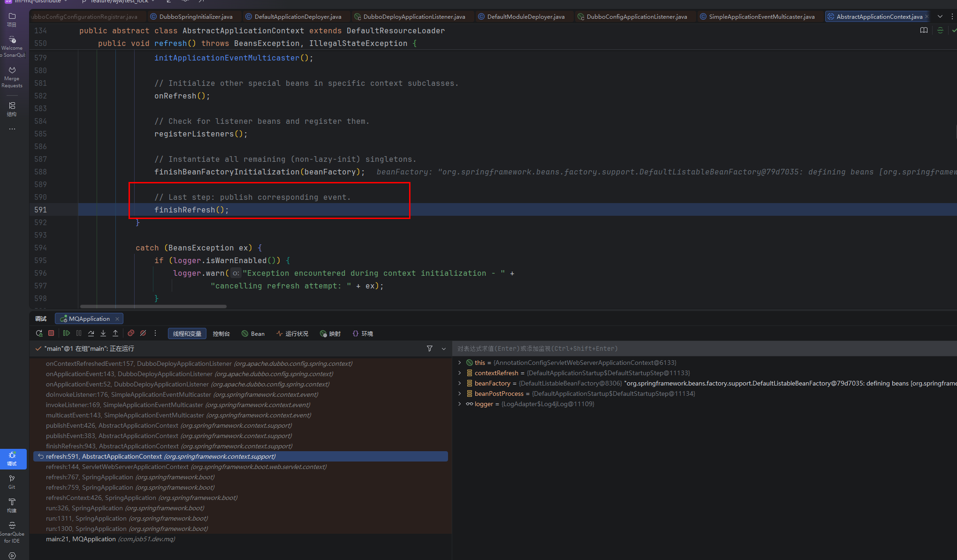Expand the beanFactory variable

(x=459, y=383)
